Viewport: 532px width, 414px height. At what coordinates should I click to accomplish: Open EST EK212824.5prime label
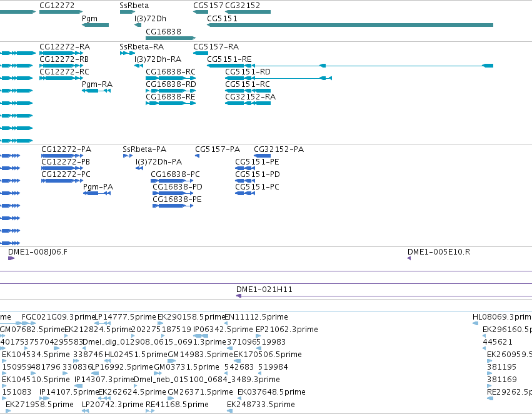click(x=98, y=330)
